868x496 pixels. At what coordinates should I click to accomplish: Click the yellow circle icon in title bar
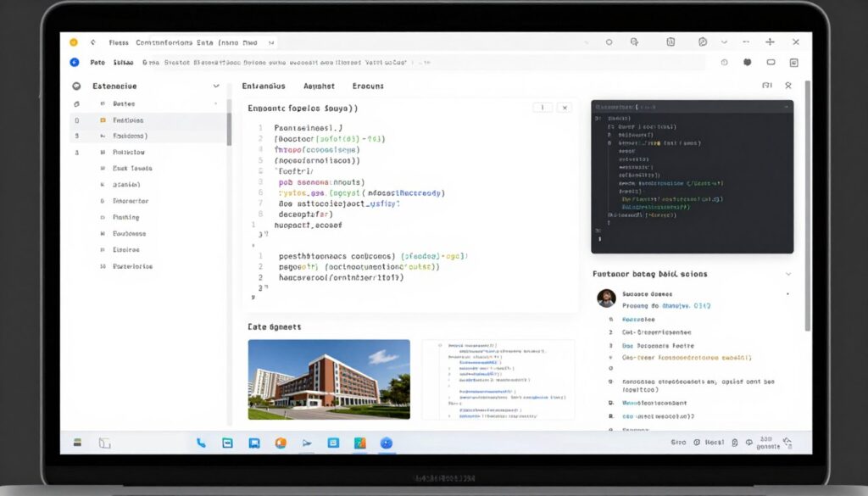pyautogui.click(x=74, y=42)
